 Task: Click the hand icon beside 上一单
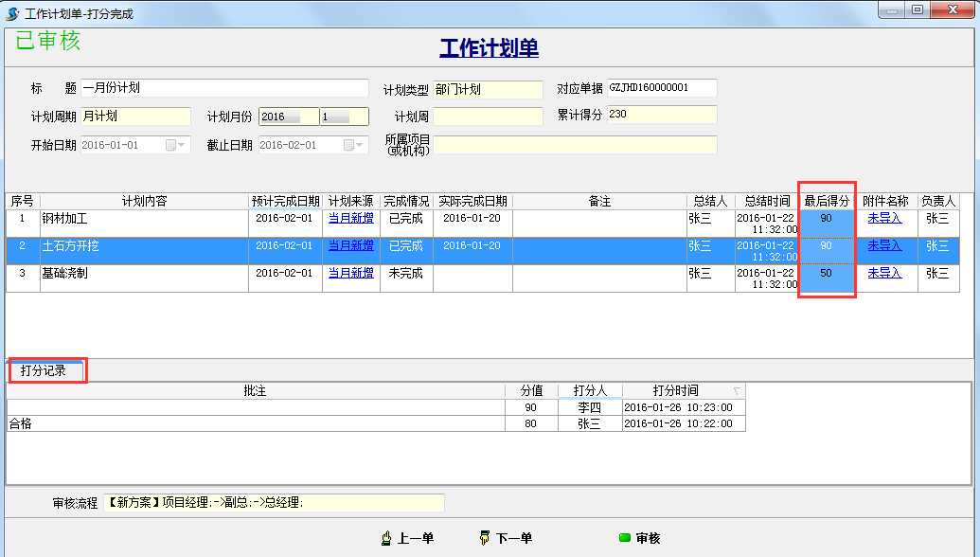[386, 536]
